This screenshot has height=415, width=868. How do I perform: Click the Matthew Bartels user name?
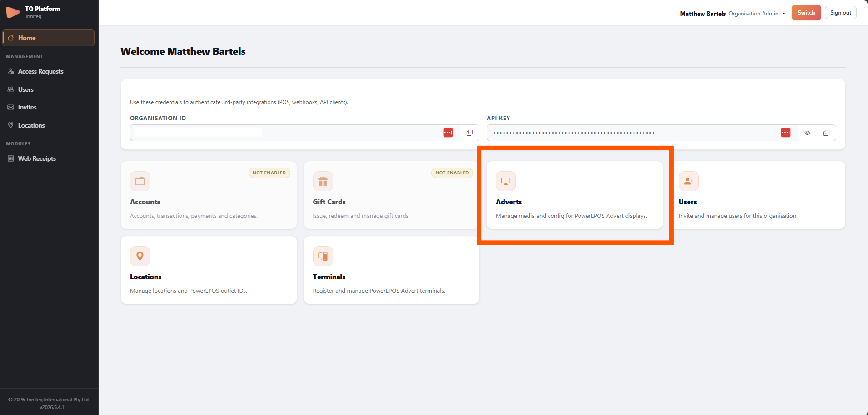coord(703,14)
